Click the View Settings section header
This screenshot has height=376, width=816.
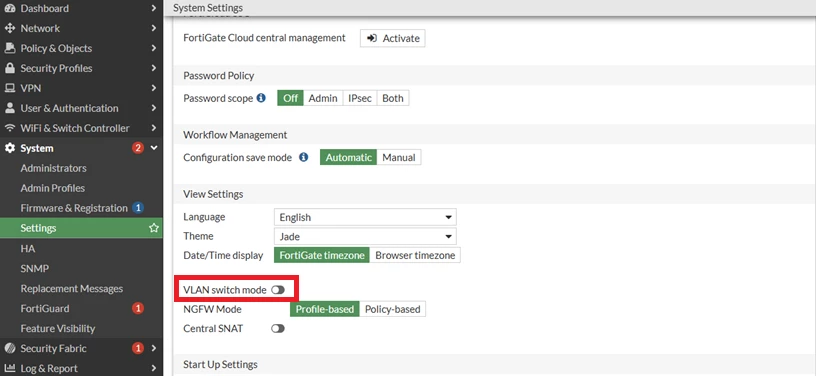point(213,194)
